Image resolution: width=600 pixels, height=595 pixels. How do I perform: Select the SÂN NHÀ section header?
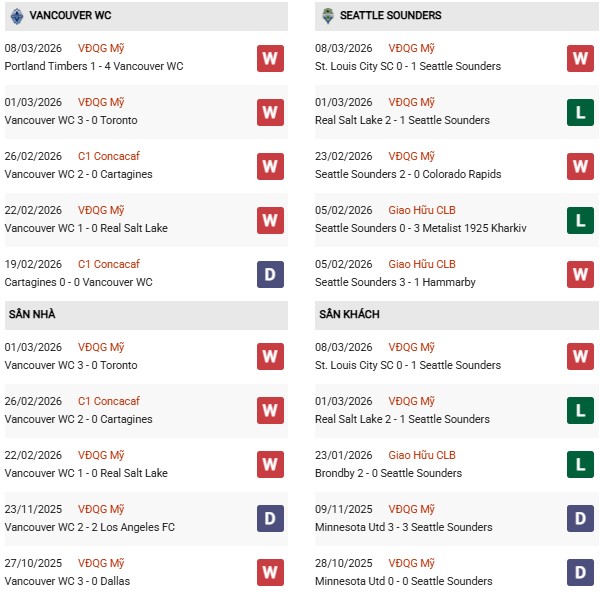pyautogui.click(x=32, y=315)
